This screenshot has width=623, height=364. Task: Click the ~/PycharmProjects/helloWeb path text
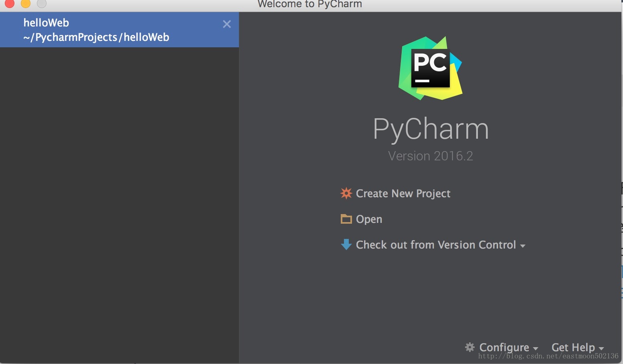pos(96,37)
